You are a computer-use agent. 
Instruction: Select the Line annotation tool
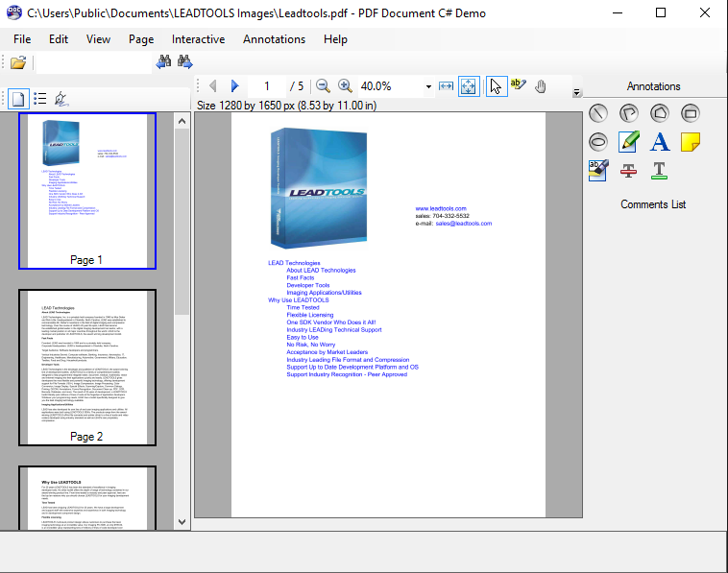pos(598,113)
